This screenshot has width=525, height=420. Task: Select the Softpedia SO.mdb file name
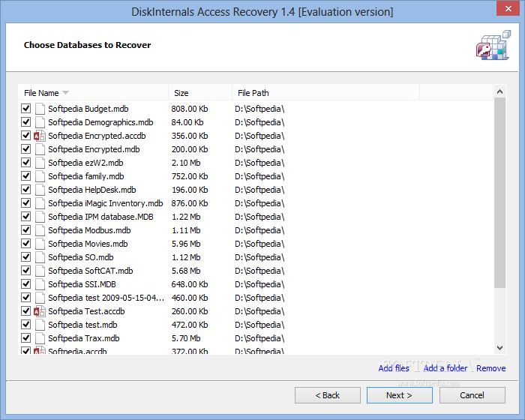coord(81,257)
